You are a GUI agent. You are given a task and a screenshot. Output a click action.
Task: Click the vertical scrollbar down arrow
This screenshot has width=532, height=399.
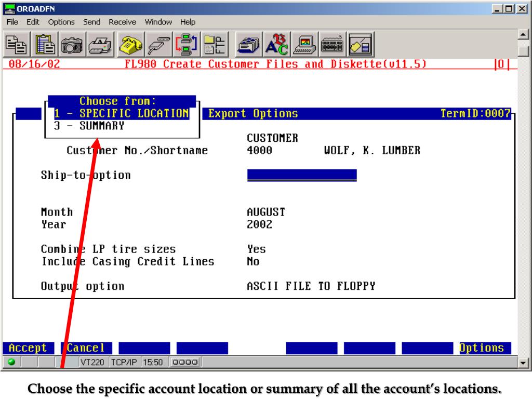click(526, 363)
